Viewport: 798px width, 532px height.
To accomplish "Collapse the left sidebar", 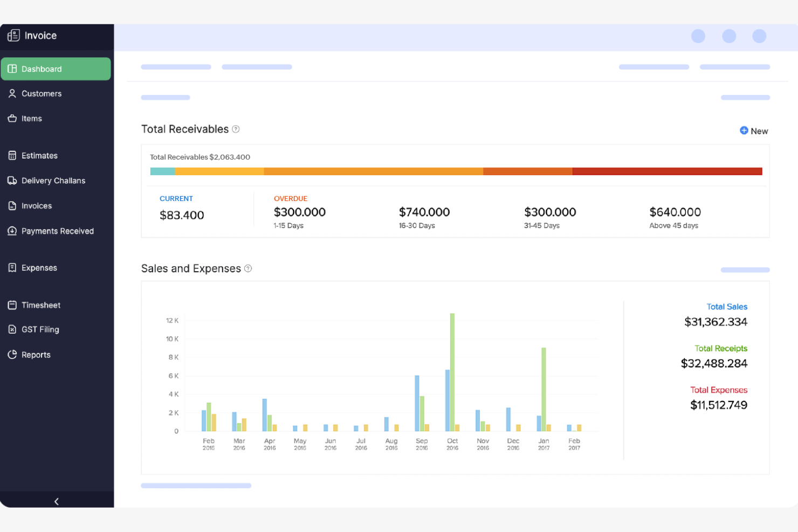I will [56, 501].
